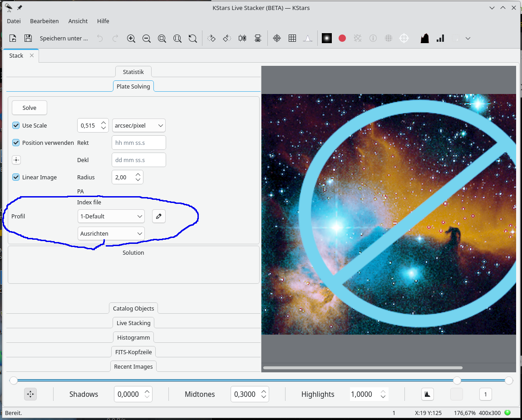Undo the last action
Image resolution: width=522 pixels, height=420 pixels.
point(100,38)
